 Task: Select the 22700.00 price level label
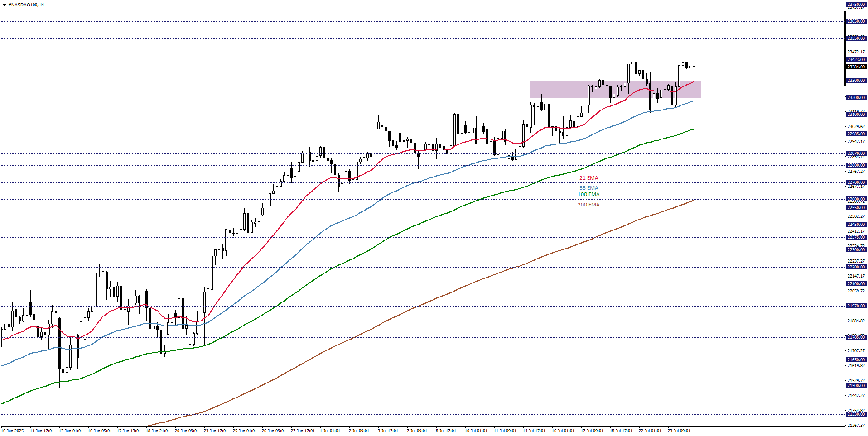click(856, 182)
